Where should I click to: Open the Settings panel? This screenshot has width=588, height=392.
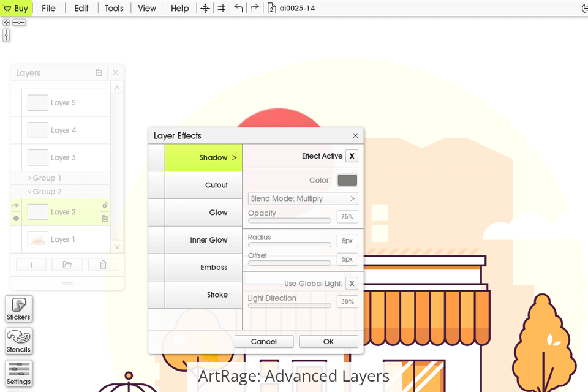pyautogui.click(x=19, y=373)
